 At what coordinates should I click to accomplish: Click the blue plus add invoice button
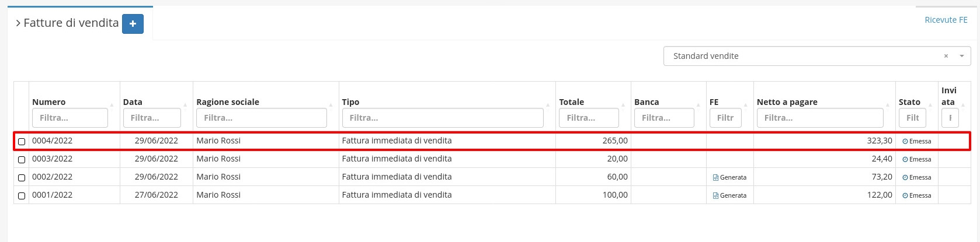(133, 24)
